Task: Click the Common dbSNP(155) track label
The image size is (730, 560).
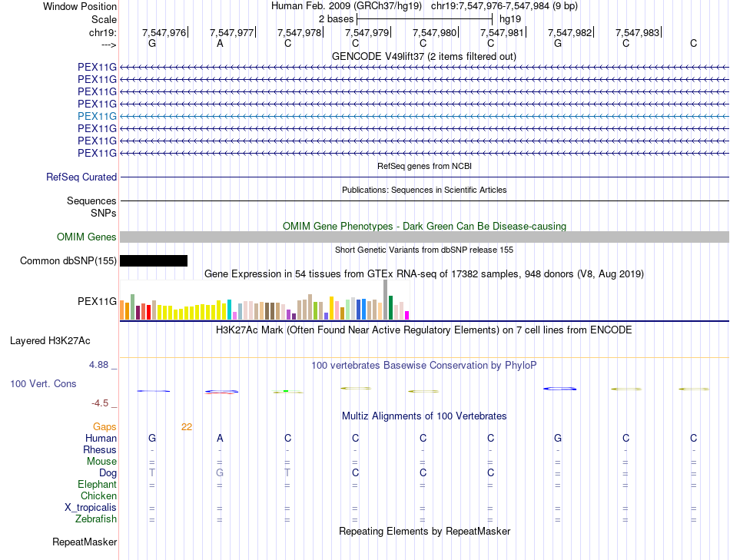Action: point(68,260)
